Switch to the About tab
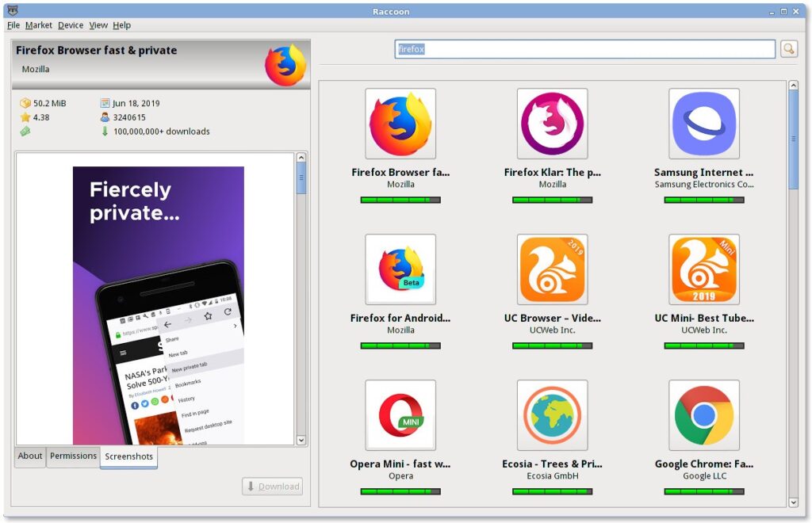812x523 pixels. tap(30, 456)
